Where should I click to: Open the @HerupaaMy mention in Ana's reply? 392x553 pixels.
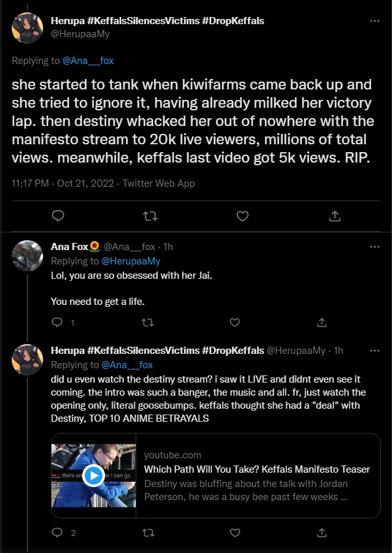pos(129,261)
